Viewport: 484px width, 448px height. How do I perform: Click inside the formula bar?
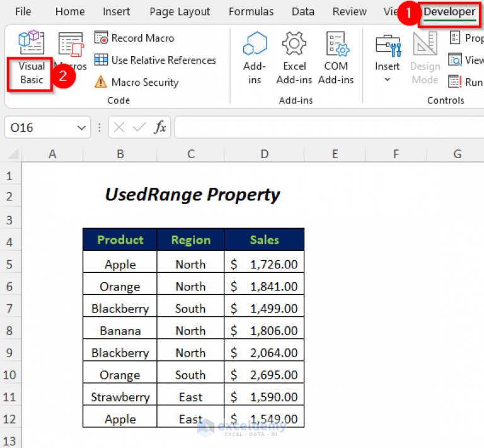tap(329, 127)
